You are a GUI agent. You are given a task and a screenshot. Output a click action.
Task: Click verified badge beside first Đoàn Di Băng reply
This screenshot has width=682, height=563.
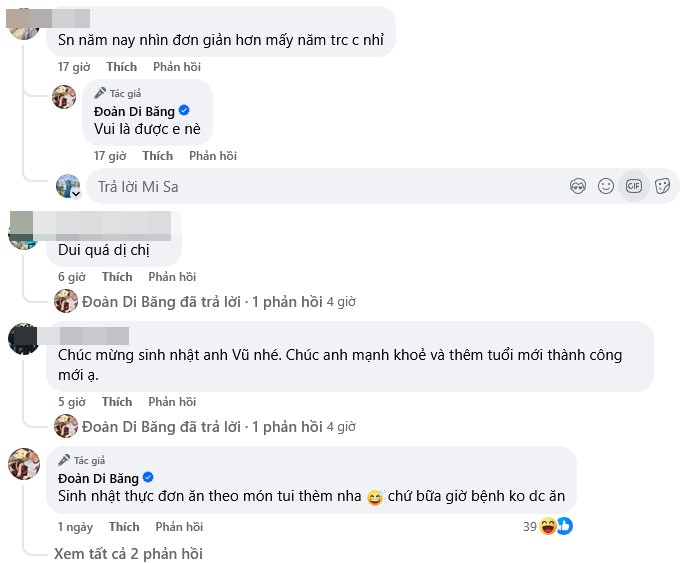184,112
